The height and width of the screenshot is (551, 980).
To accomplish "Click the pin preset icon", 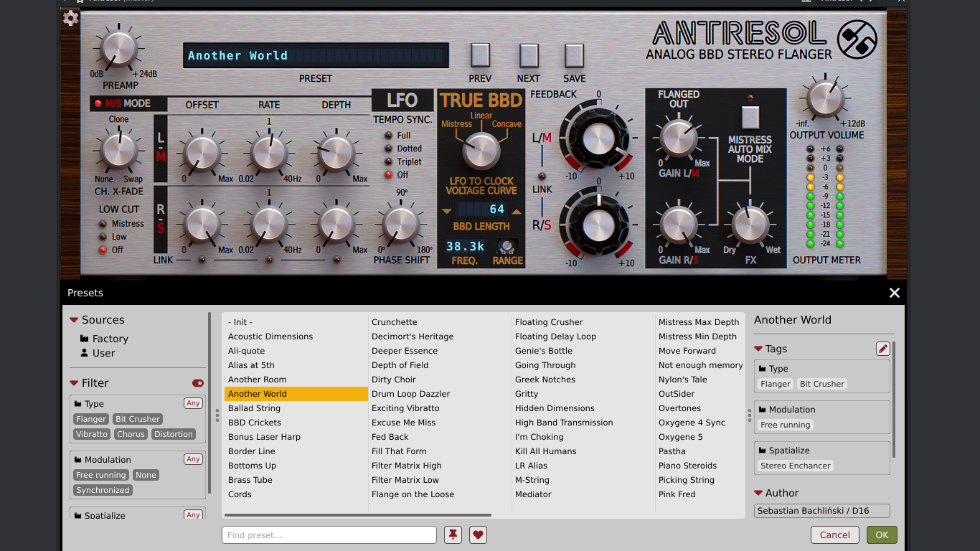I will point(453,534).
